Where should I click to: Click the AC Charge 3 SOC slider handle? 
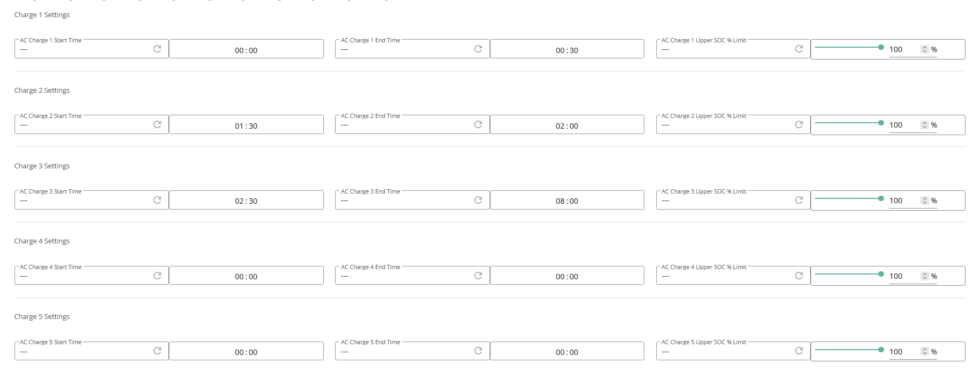[x=881, y=198]
